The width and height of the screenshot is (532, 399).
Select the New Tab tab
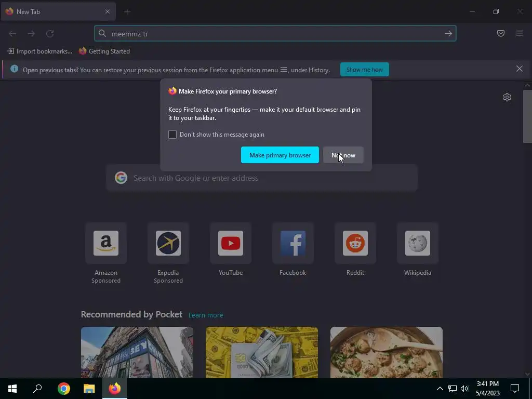(x=58, y=11)
